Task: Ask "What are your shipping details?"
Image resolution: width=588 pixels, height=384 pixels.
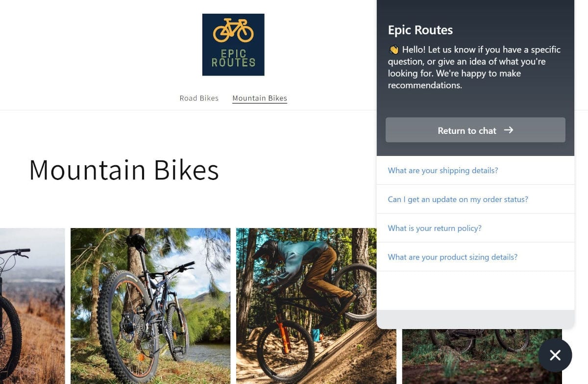Action: [443, 171]
